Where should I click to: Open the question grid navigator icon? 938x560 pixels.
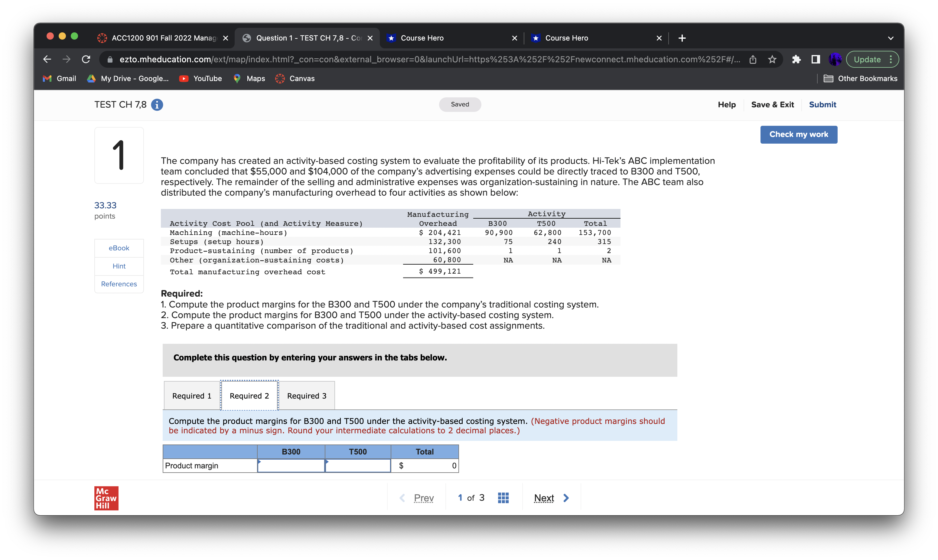tap(503, 498)
